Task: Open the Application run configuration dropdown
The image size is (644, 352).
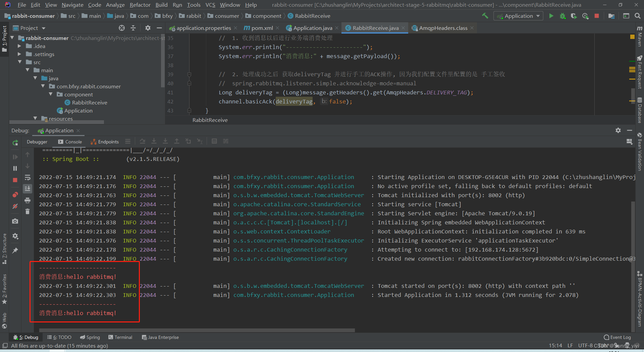Action: 518,16
